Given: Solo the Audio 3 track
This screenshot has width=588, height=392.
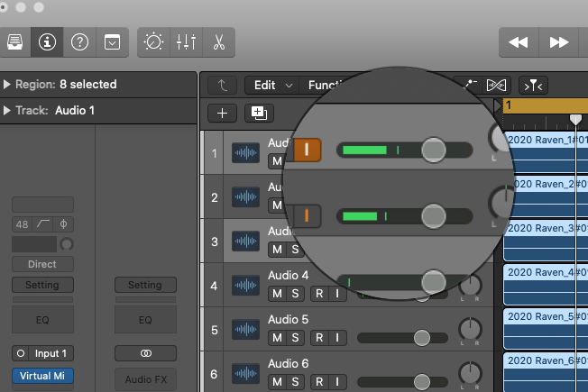Looking at the screenshot, I should click(295, 250).
